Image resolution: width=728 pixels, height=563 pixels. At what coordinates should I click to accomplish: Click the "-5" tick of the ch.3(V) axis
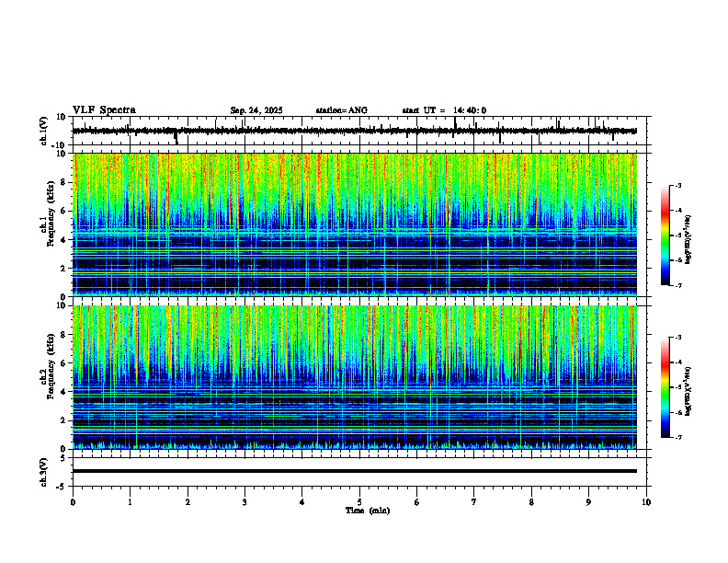(x=63, y=487)
